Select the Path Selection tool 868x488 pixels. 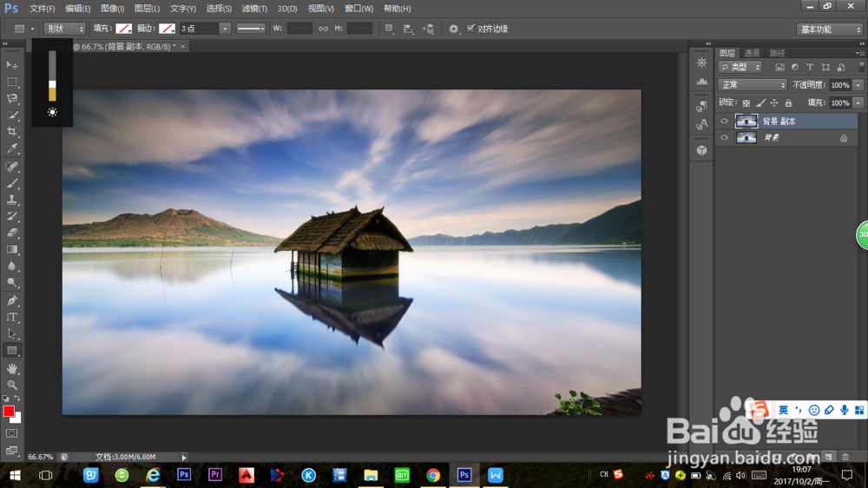[12, 333]
